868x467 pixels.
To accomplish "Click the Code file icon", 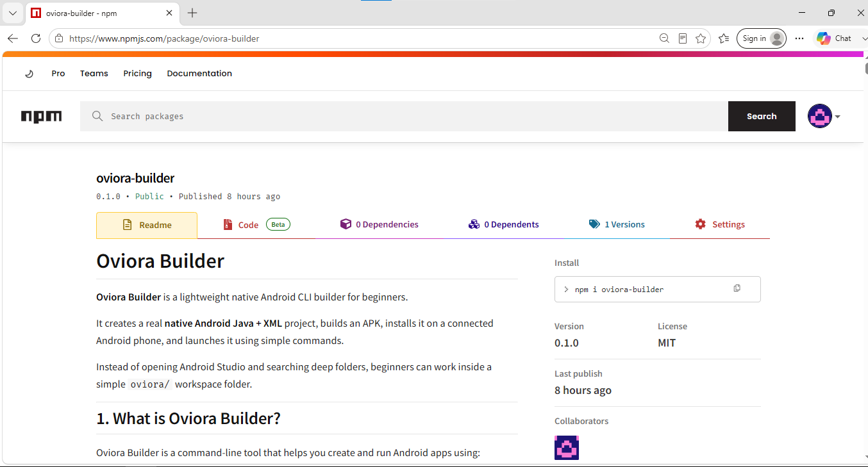I will coord(228,225).
